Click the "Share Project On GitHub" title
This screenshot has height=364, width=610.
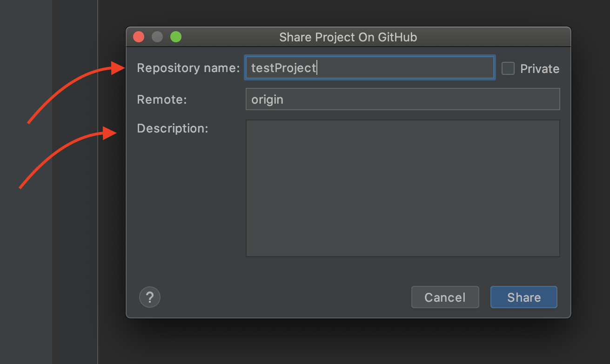pos(348,37)
